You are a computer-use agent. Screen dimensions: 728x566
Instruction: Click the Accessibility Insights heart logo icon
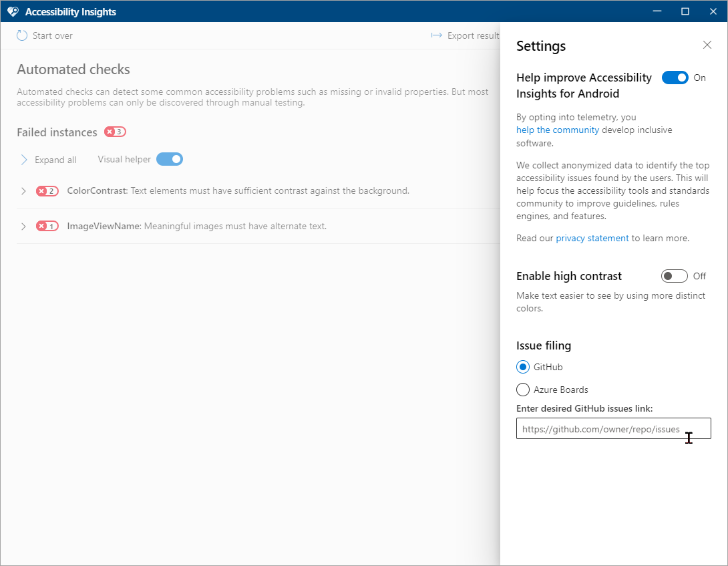click(13, 11)
